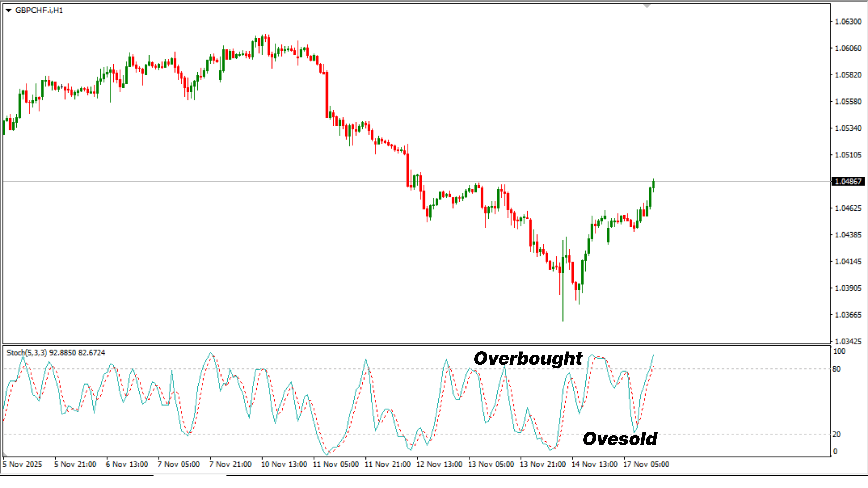The width and height of the screenshot is (868, 488).
Task: Click the 7 Nov 21:00 time label
Action: pos(230,464)
